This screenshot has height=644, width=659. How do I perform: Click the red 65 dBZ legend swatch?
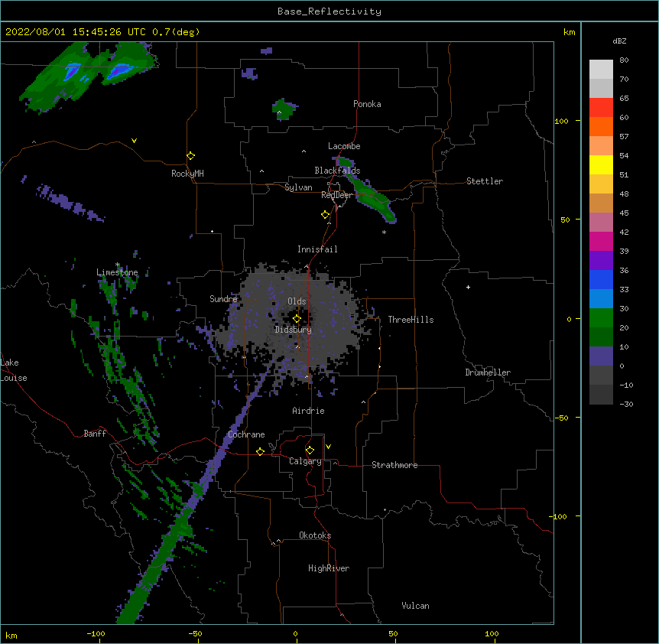point(601,107)
